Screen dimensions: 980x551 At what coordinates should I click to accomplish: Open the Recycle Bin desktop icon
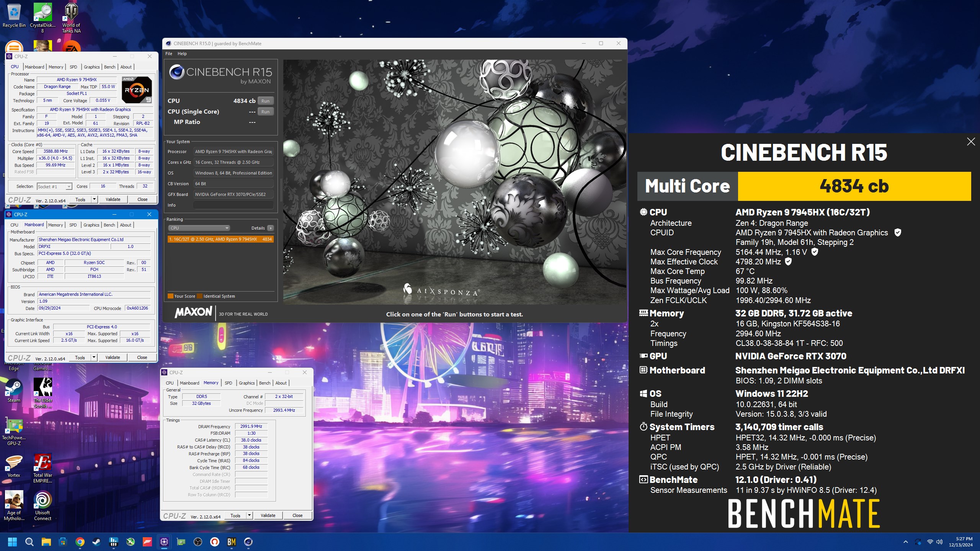[14, 15]
